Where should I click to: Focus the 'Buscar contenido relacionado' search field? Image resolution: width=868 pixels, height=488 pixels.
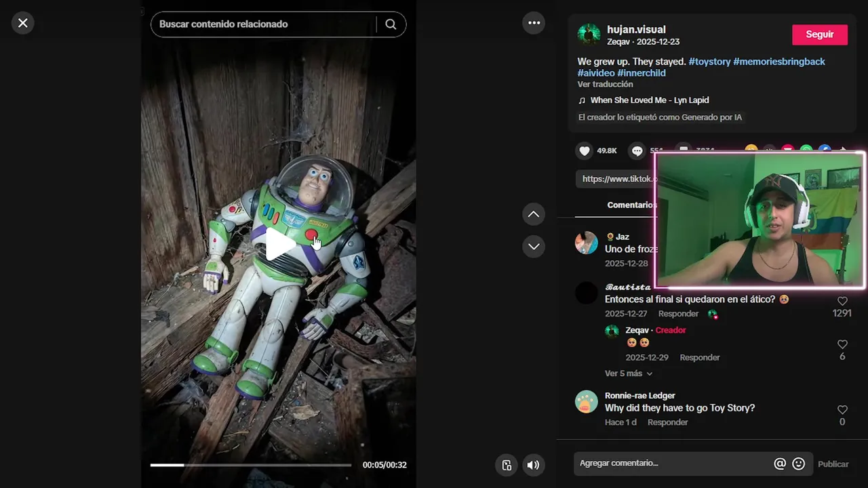click(264, 24)
